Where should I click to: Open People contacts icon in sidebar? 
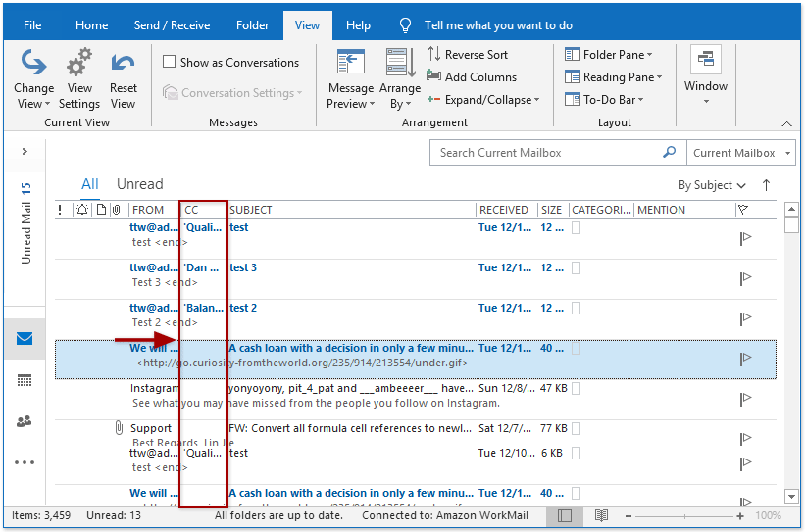pos(25,421)
